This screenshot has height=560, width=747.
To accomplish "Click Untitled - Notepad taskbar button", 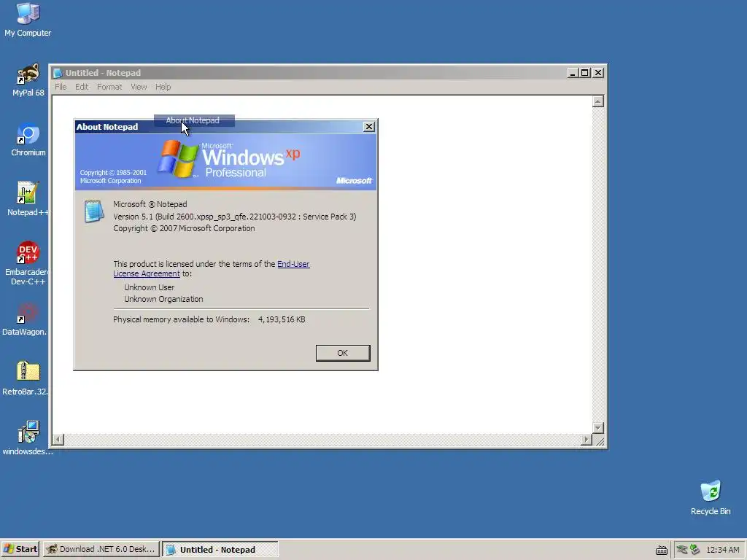I will tap(220, 550).
